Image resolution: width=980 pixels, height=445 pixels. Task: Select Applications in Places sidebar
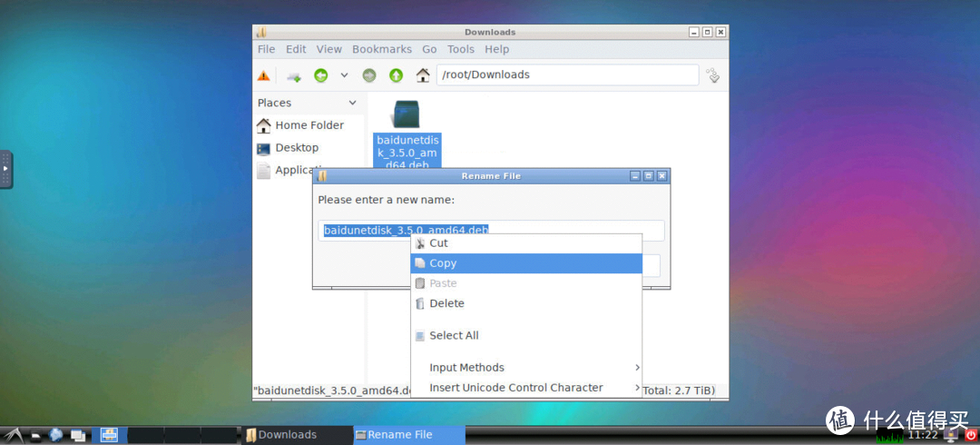pos(284,170)
